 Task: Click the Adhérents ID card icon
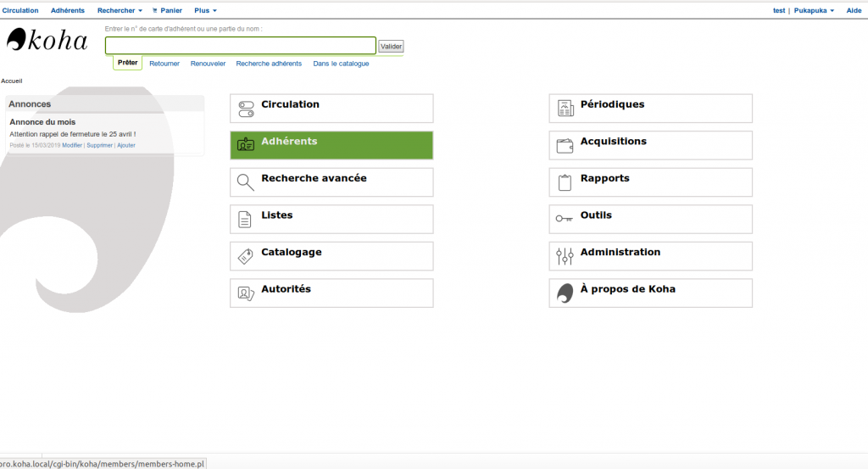(x=246, y=145)
